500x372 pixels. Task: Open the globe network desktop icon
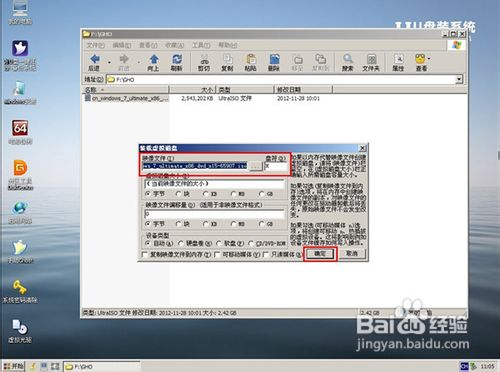click(20, 208)
